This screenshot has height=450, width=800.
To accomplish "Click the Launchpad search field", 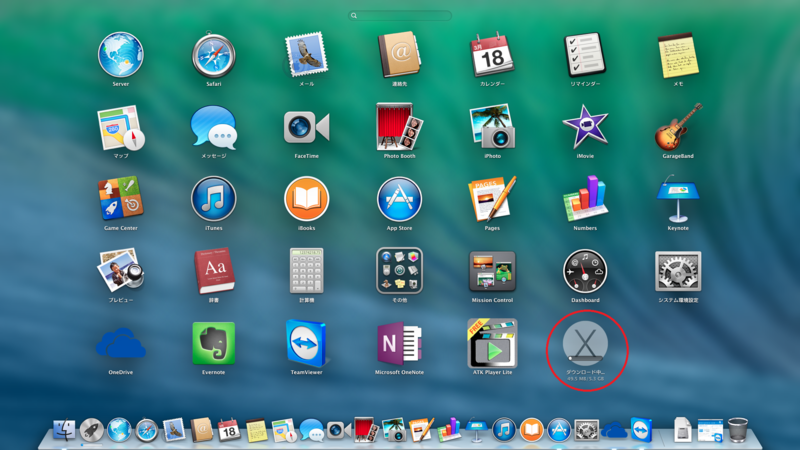I will 399,16.
